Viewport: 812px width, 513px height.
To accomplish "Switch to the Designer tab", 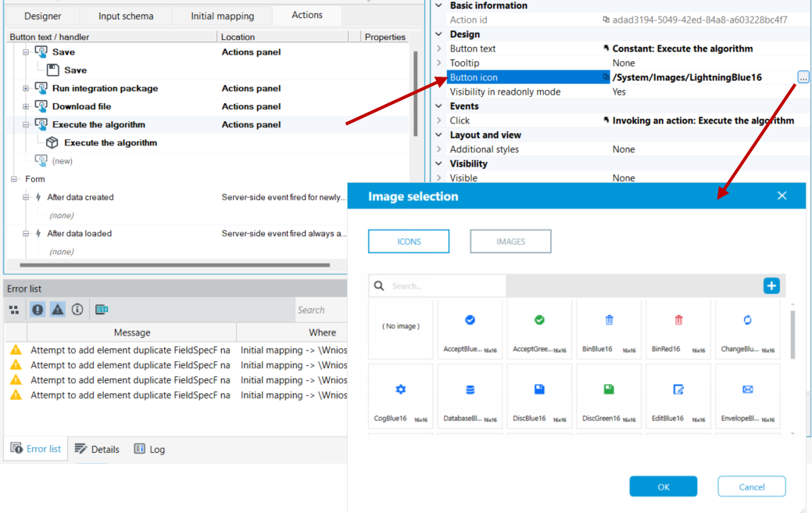I will coord(42,16).
